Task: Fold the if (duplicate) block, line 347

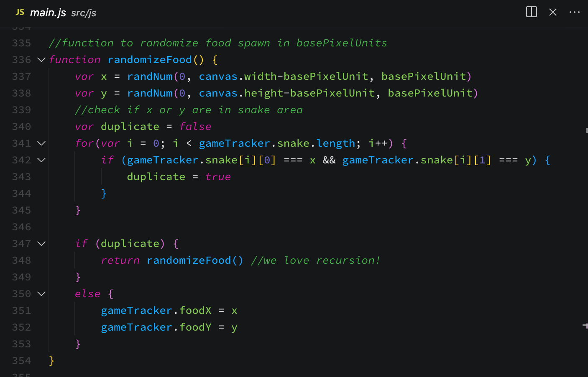Action: click(41, 244)
